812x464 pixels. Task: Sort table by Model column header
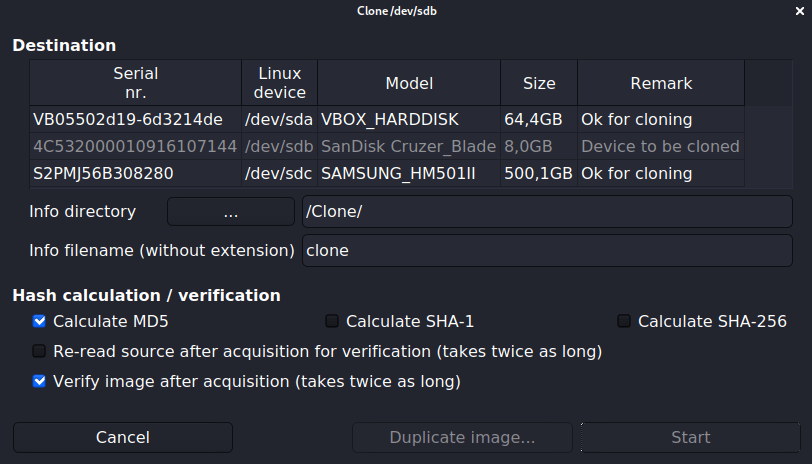coord(408,83)
